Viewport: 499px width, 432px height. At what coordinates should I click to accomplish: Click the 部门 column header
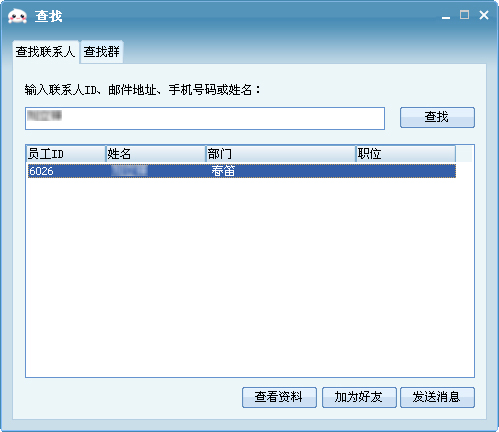281,154
